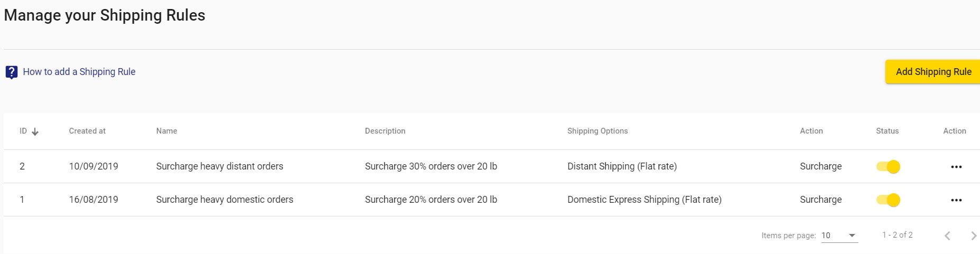The height and width of the screenshot is (254, 980).
Task: Expand the items per page dropdown
Action: [839, 236]
